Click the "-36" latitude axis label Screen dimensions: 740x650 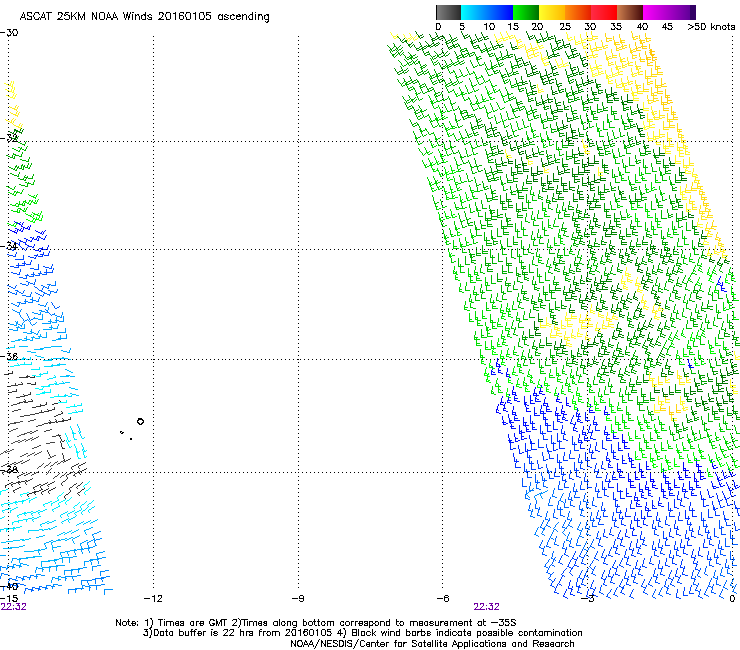9,357
